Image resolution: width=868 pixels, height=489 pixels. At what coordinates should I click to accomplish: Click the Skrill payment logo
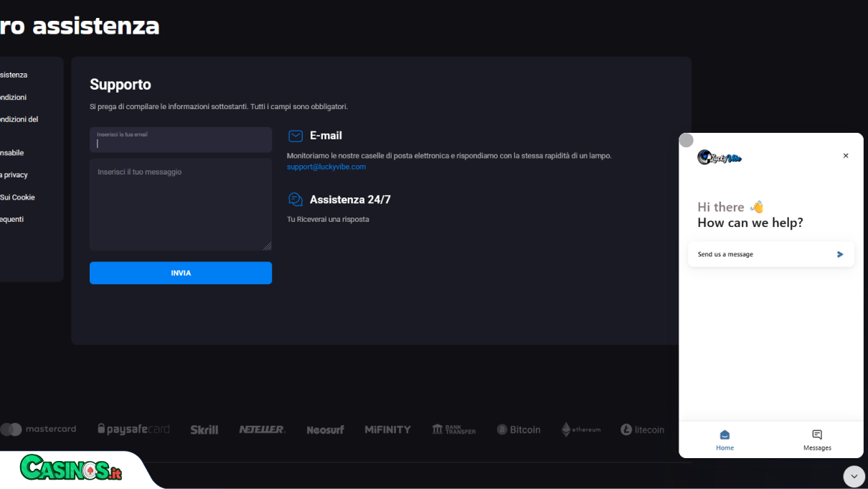[204, 429]
